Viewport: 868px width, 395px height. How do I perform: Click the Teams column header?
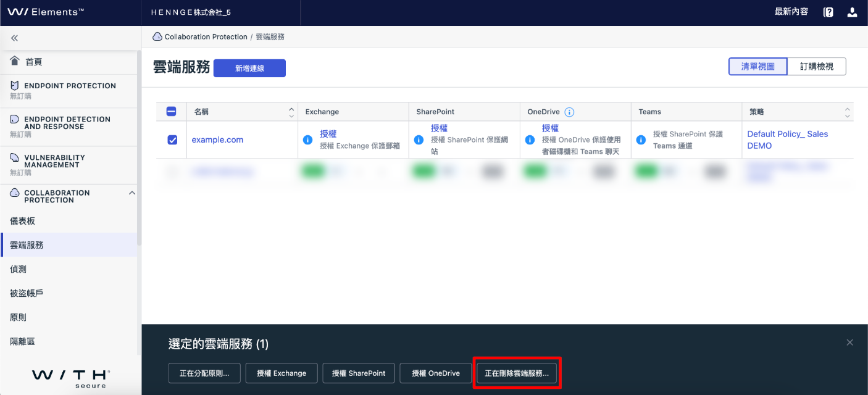[x=649, y=112]
